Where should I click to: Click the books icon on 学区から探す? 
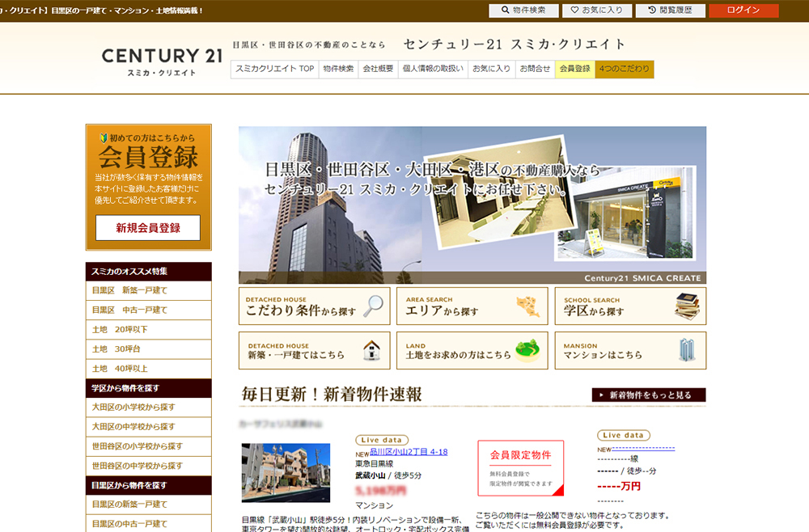pyautogui.click(x=687, y=306)
